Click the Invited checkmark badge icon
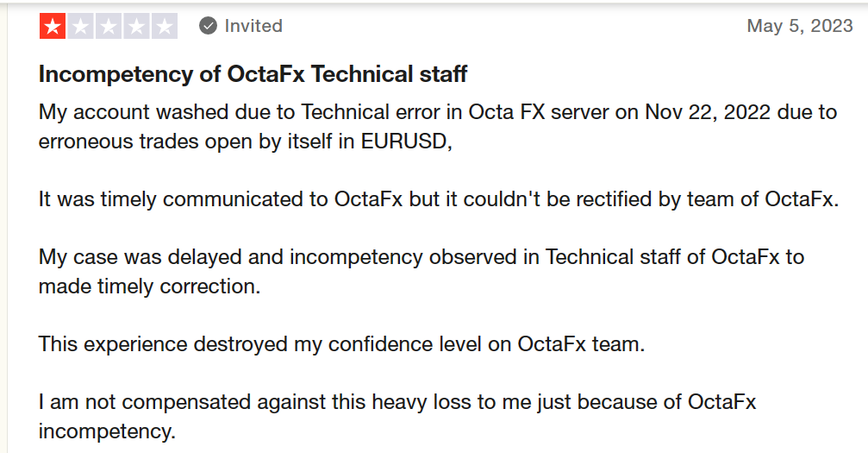 point(208,26)
